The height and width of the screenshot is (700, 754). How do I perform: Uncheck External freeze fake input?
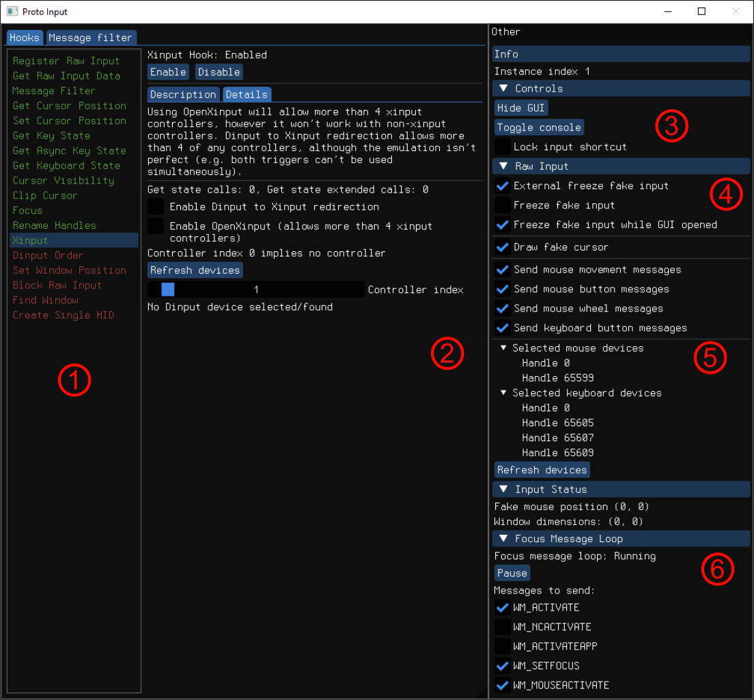pyautogui.click(x=503, y=186)
